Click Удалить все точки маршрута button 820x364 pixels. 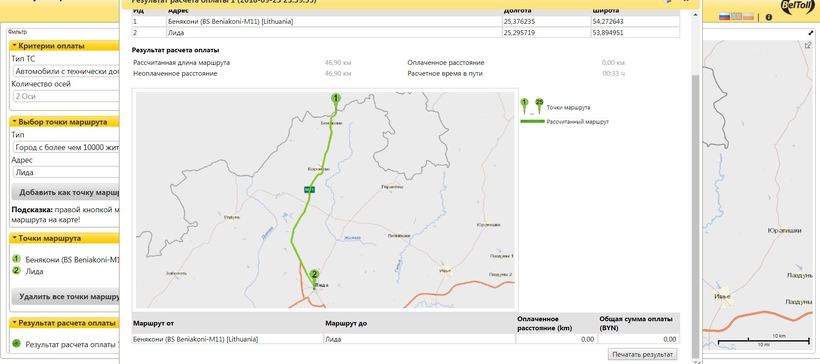click(x=66, y=297)
